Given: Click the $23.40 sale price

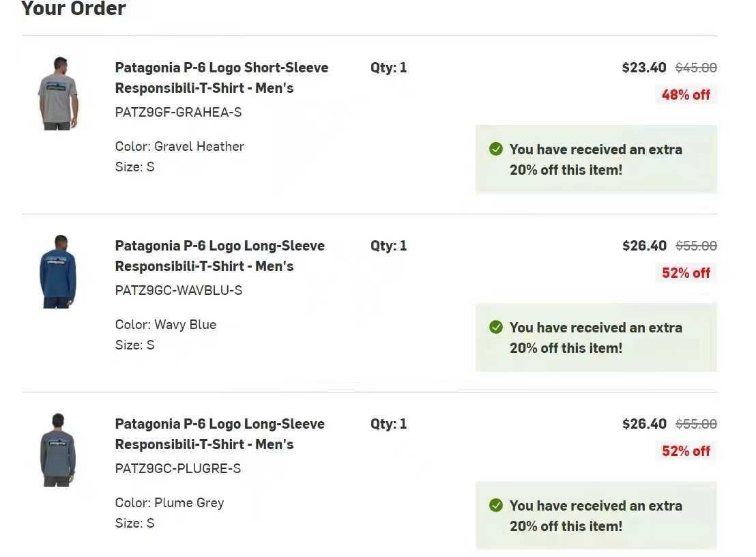Looking at the screenshot, I should tap(644, 68).
